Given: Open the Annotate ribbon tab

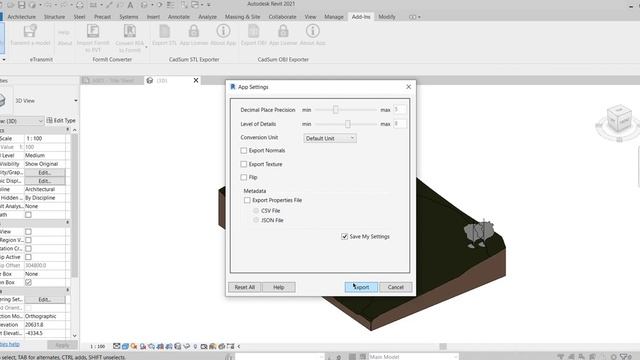Looking at the screenshot, I should point(179,17).
